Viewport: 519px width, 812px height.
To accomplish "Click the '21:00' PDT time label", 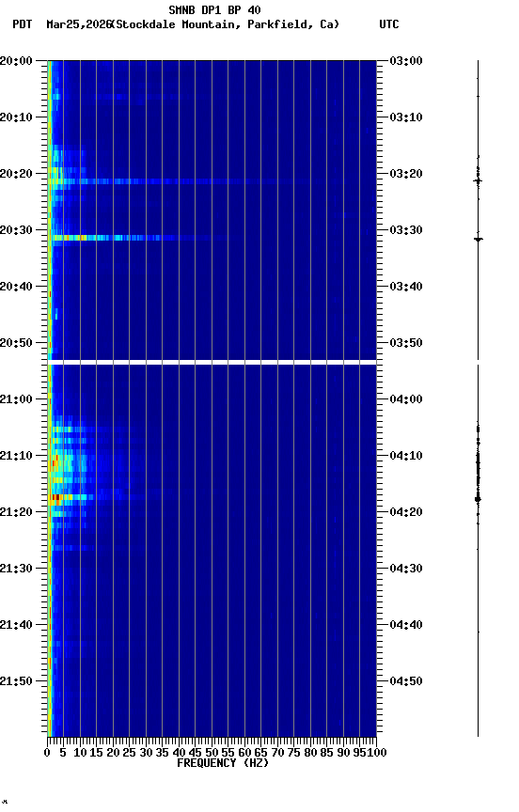I will coord(16,399).
